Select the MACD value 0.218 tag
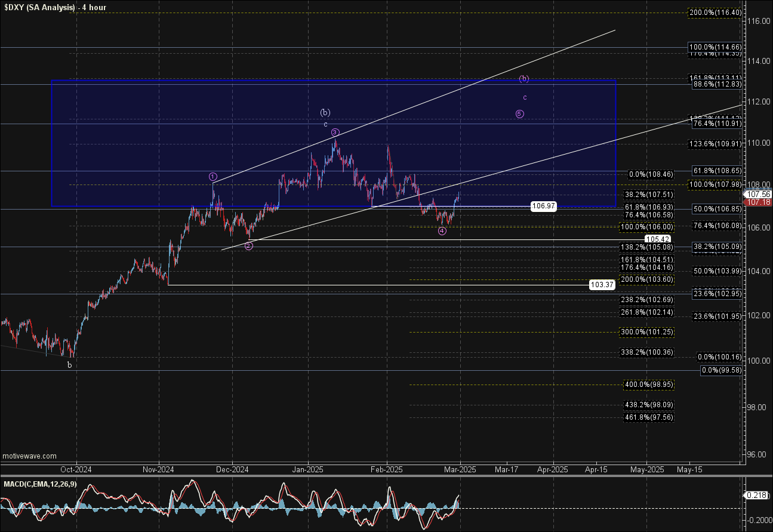The image size is (773, 532). point(758,495)
